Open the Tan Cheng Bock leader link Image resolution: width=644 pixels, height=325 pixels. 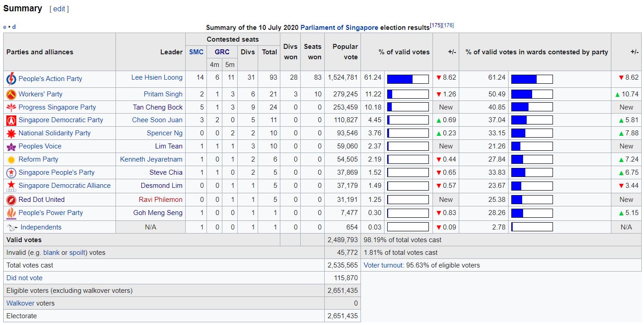158,108
